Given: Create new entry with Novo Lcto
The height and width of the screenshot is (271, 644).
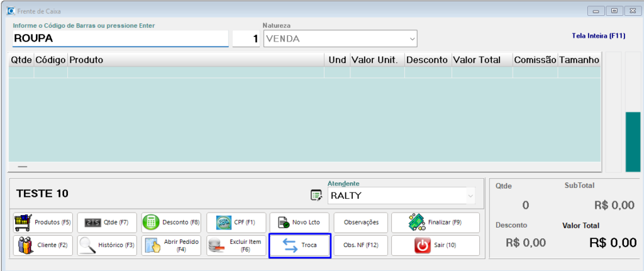Looking at the screenshot, I should click(x=298, y=223).
